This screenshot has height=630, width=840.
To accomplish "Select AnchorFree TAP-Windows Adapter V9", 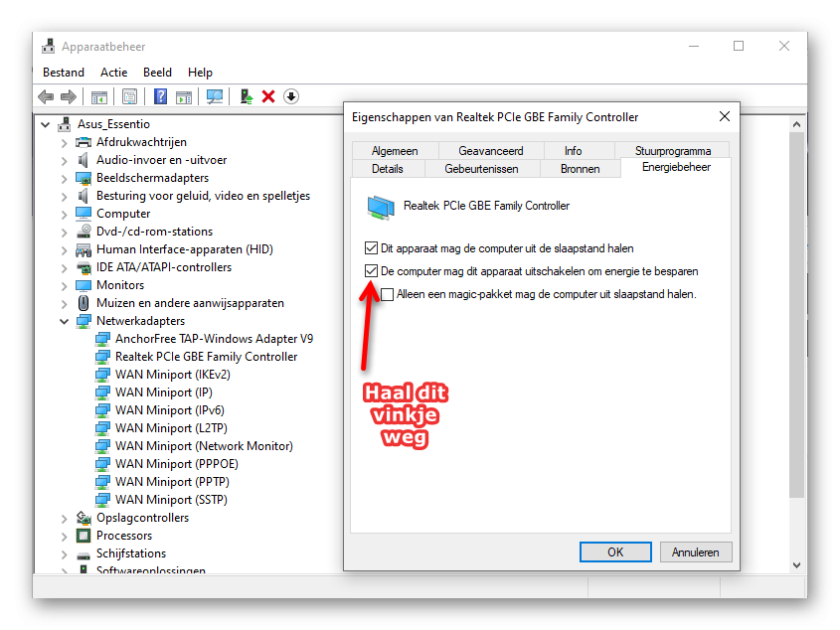I will (x=215, y=339).
